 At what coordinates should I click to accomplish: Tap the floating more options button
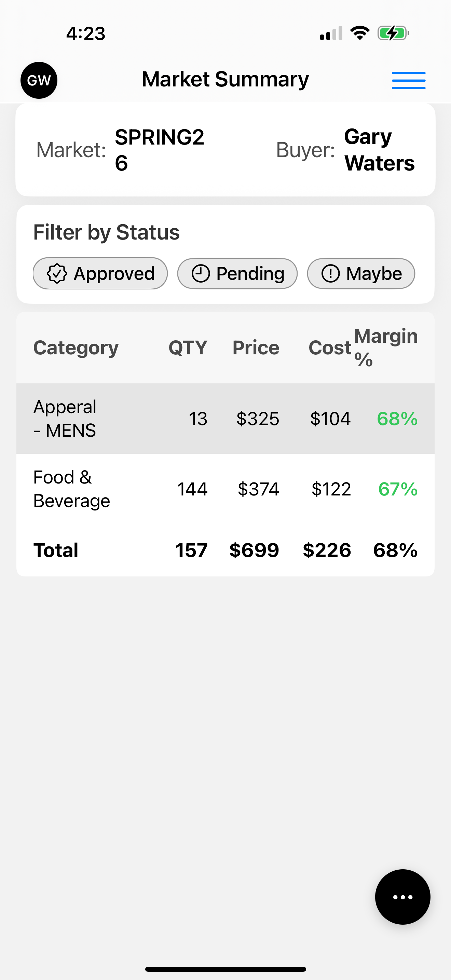pyautogui.click(x=402, y=897)
